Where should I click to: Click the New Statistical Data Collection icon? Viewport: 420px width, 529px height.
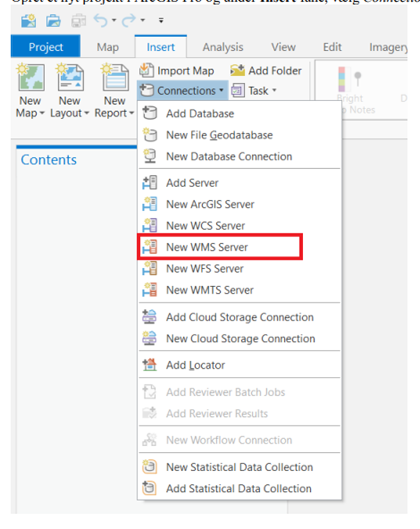click(149, 467)
